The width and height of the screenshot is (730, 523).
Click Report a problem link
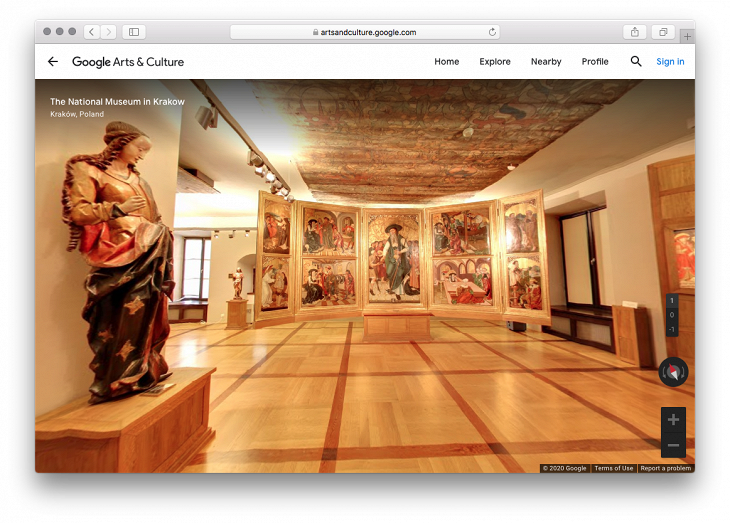665,468
